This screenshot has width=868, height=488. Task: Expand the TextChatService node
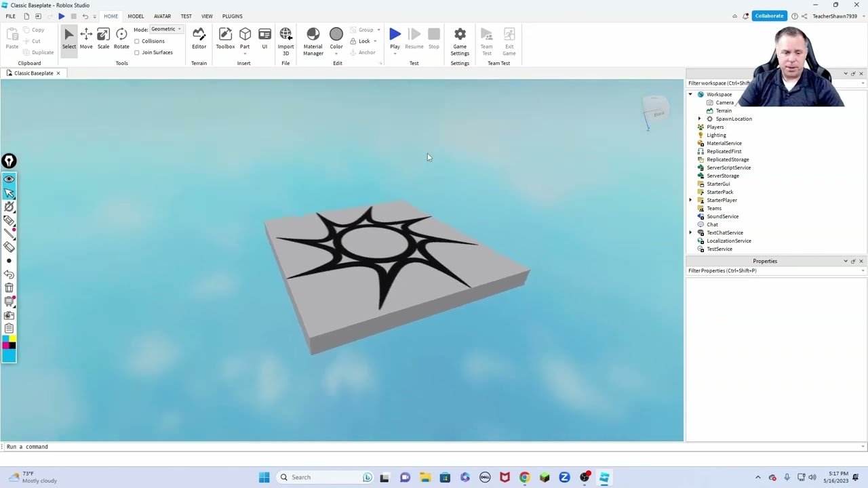(690, 232)
